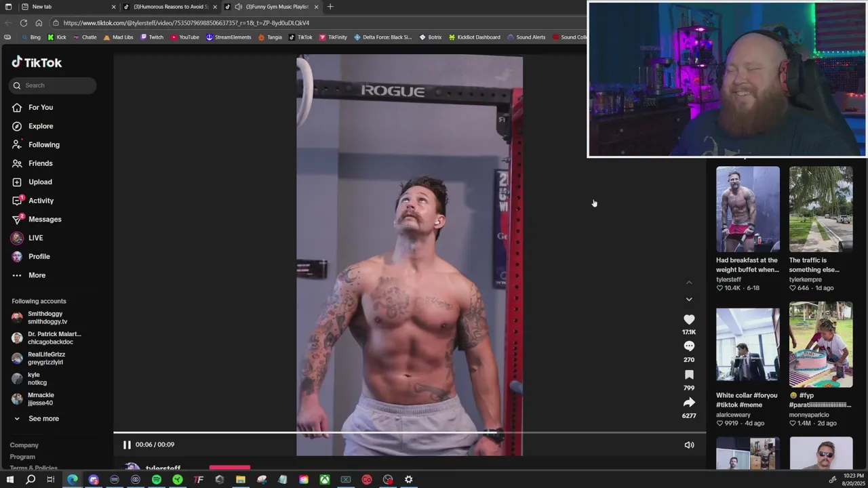Click the tylersteff username under the recommended video
Image resolution: width=868 pixels, height=488 pixels.
point(728,279)
